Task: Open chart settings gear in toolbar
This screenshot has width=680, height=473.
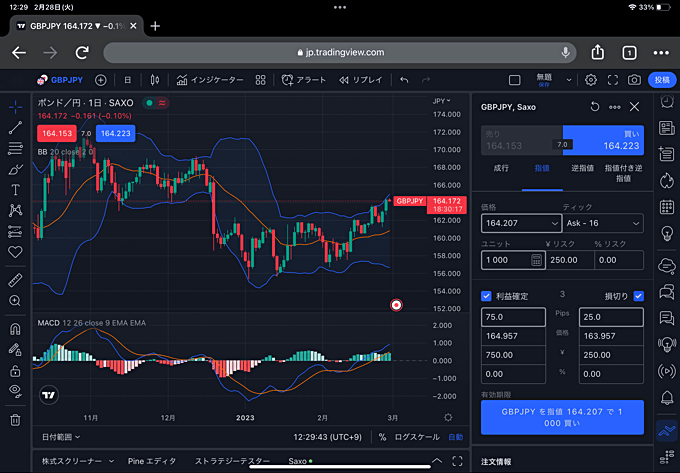Action: point(591,80)
